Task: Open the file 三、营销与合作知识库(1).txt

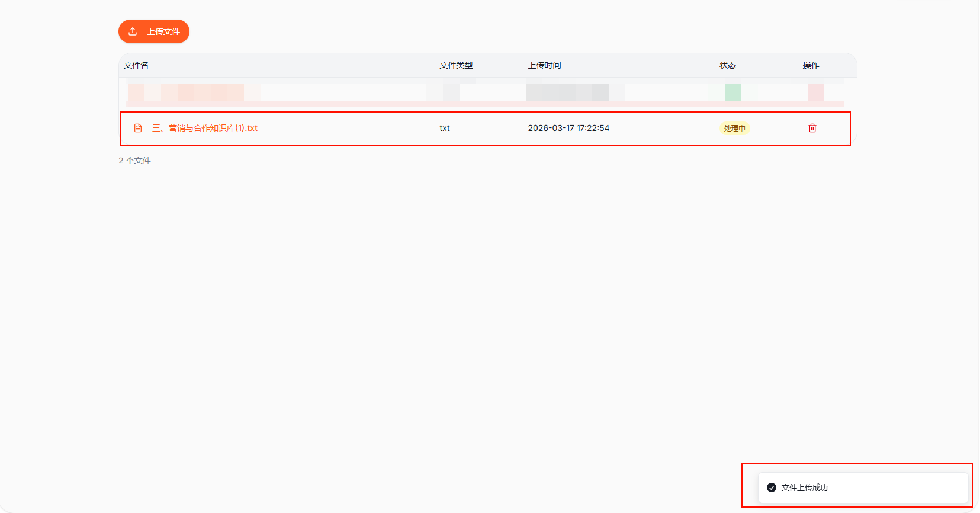Action: [x=205, y=128]
